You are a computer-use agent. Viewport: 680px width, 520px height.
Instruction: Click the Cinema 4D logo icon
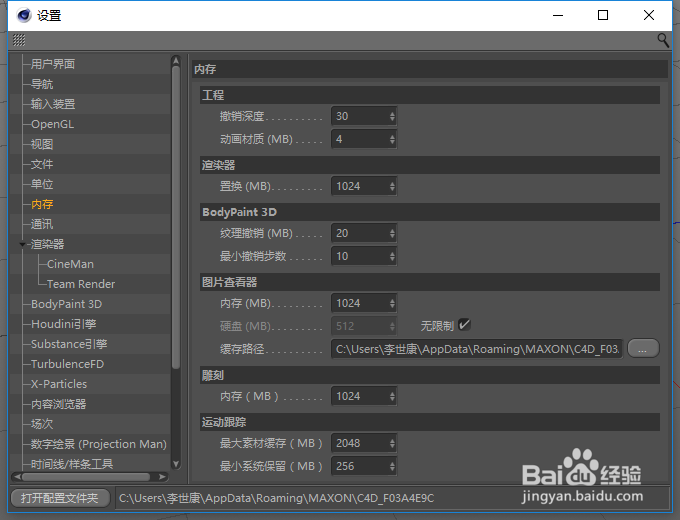pos(24,16)
